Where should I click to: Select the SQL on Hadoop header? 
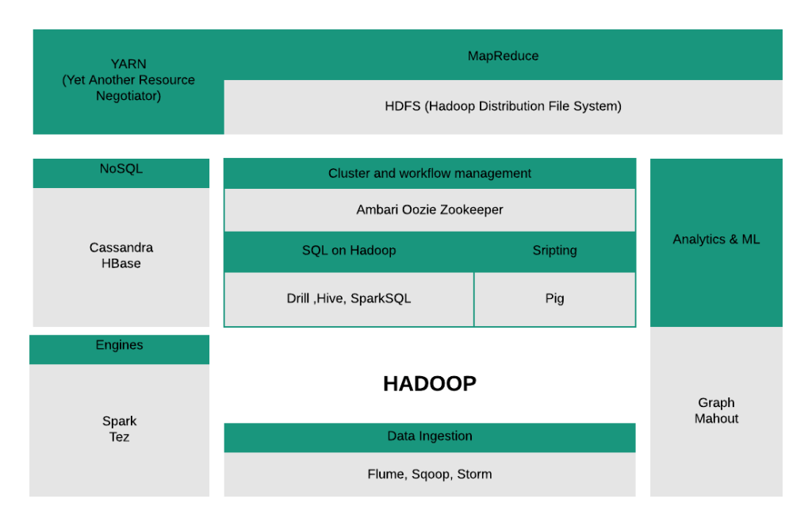(349, 251)
